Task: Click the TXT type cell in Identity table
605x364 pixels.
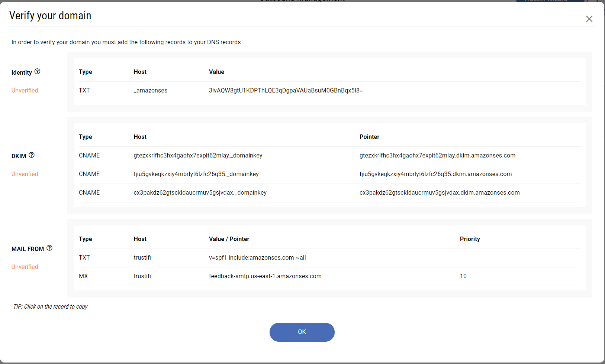Action: (84, 90)
